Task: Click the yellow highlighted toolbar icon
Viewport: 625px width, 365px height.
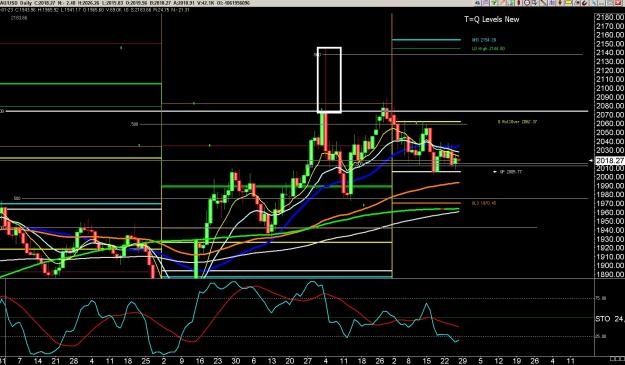Action: 569,2
